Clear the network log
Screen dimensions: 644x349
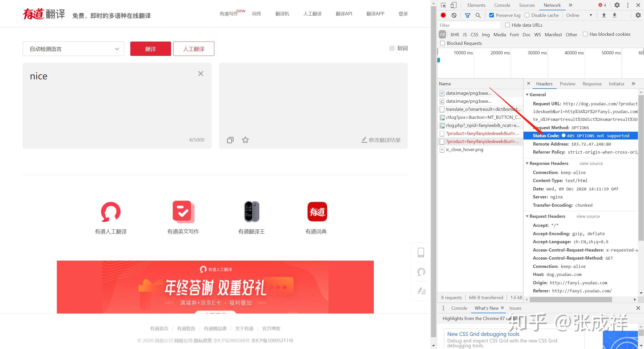coord(454,15)
